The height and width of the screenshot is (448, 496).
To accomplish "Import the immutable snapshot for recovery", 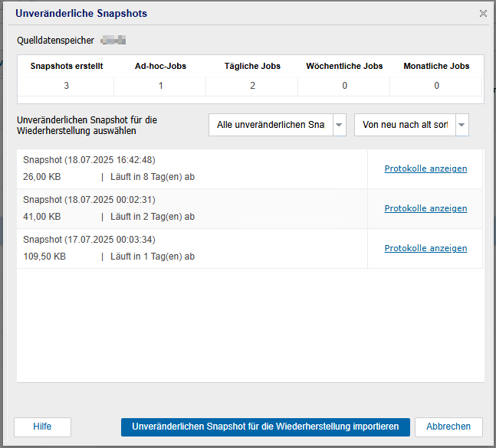I will [265, 427].
